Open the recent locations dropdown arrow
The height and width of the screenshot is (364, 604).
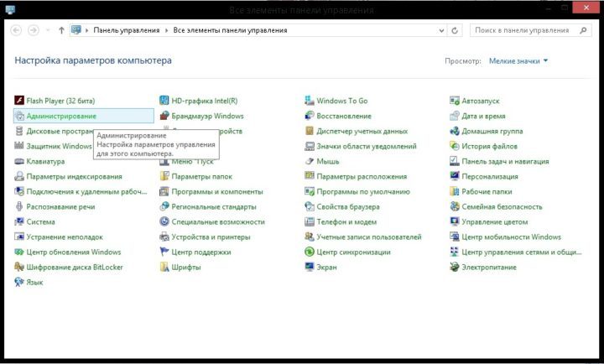48,30
